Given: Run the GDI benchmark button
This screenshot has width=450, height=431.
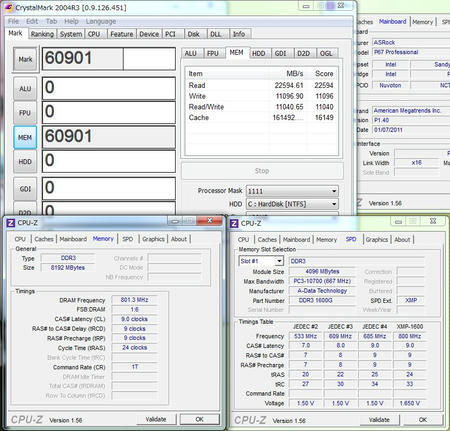Looking at the screenshot, I should [25, 189].
